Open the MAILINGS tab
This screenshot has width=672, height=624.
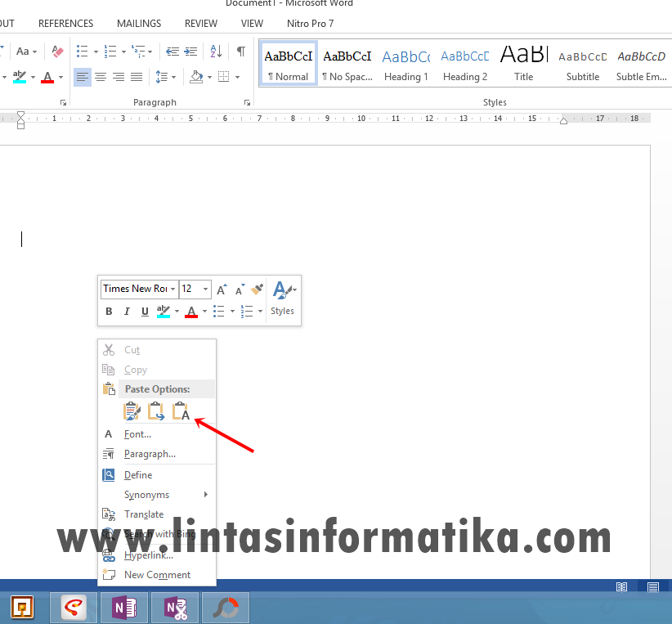[138, 23]
